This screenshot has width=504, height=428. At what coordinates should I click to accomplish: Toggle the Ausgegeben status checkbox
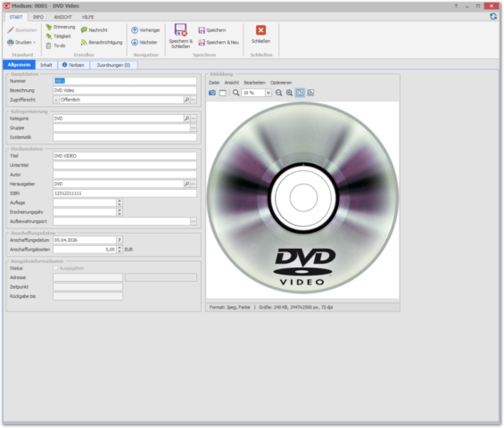point(55,268)
